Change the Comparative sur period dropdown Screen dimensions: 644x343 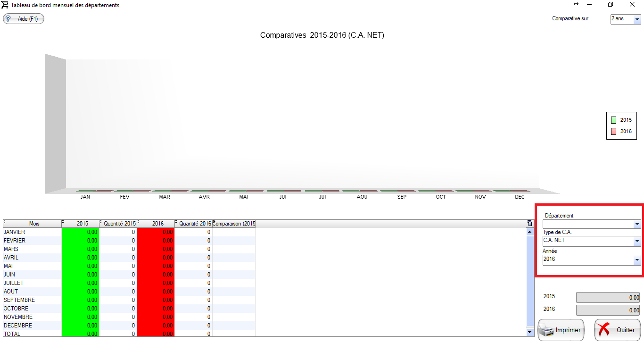pyautogui.click(x=637, y=20)
